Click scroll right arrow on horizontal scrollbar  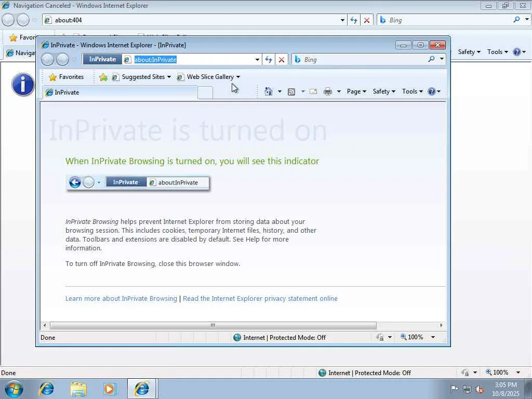[x=441, y=325]
